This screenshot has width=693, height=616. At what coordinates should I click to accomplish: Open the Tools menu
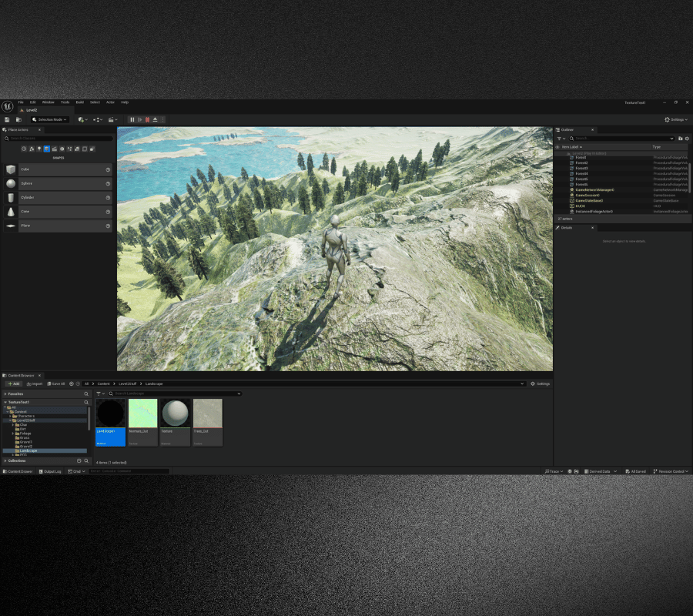[x=65, y=102]
